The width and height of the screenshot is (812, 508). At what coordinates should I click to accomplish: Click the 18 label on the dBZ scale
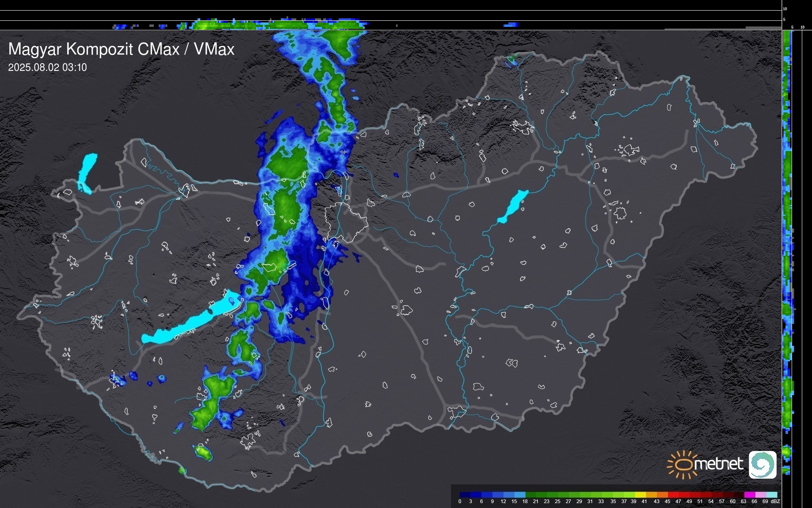(x=525, y=501)
